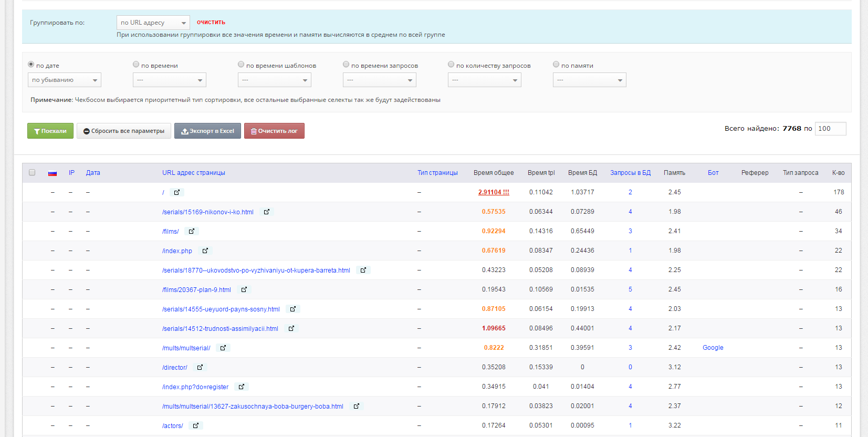Open external link icon next to /index.php
This screenshot has width=868, height=437.
point(205,251)
